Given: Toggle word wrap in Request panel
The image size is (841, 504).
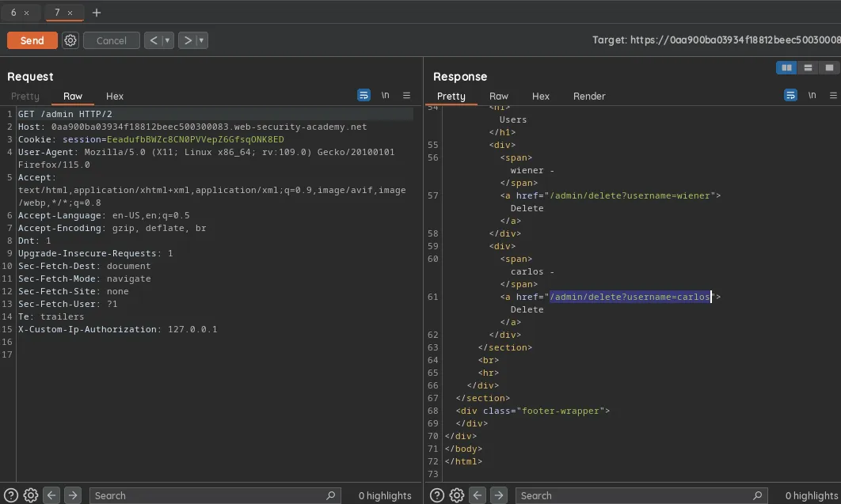Looking at the screenshot, I should click(x=363, y=95).
